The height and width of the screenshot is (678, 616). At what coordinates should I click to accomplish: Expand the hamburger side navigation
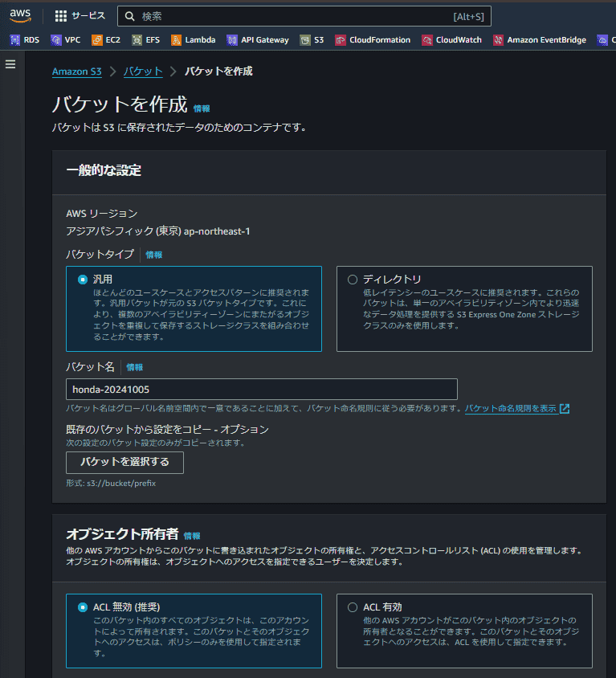pyautogui.click(x=10, y=64)
